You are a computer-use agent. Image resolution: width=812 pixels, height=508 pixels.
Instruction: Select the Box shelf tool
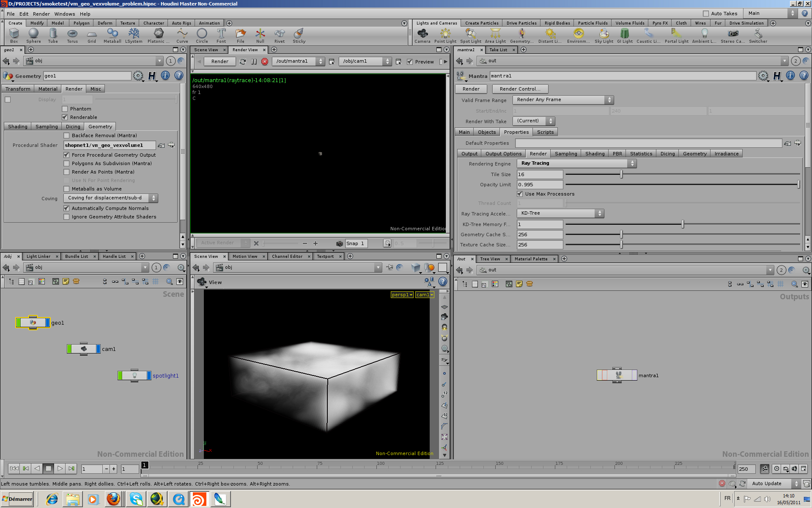tap(14, 36)
